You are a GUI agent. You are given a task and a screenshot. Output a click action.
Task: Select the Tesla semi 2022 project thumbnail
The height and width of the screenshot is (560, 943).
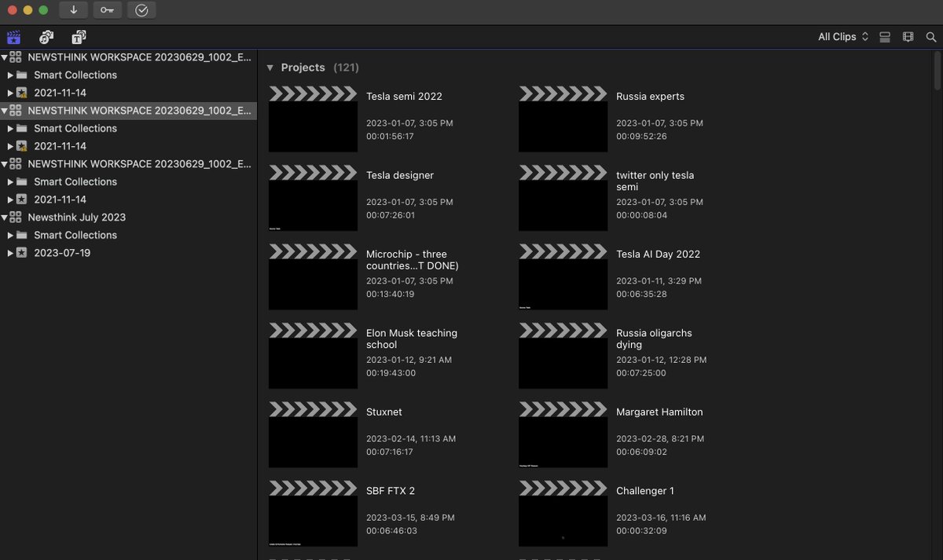click(x=313, y=119)
